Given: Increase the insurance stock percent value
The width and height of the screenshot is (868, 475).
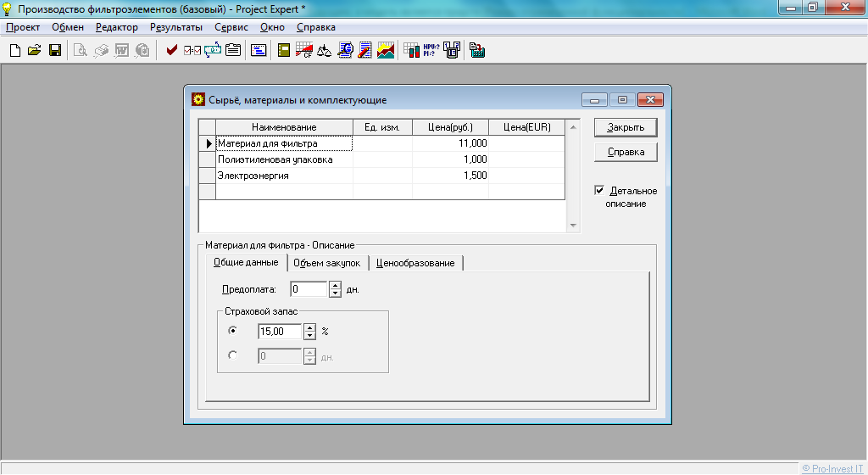Looking at the screenshot, I should pos(310,327).
